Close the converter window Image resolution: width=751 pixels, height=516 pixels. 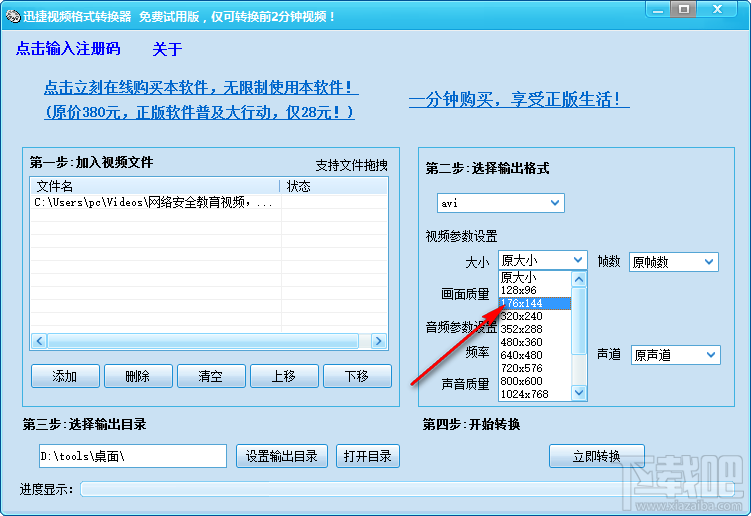pos(717,9)
